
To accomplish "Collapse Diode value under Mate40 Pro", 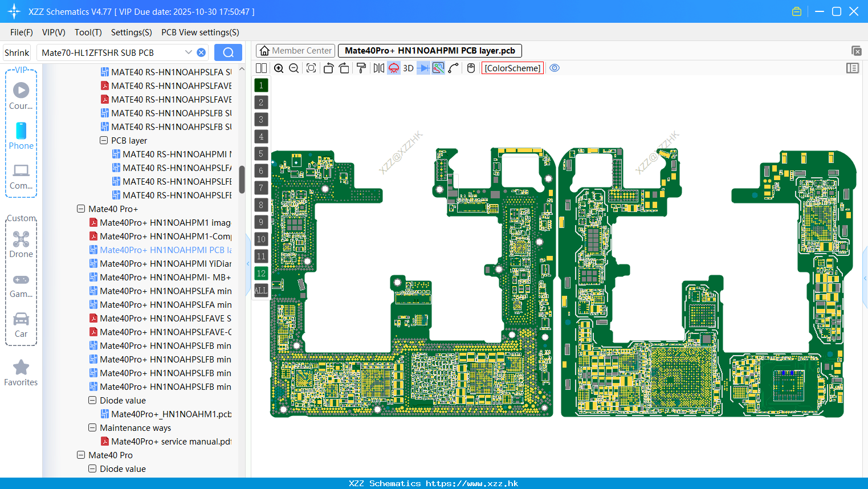I will [x=92, y=468].
